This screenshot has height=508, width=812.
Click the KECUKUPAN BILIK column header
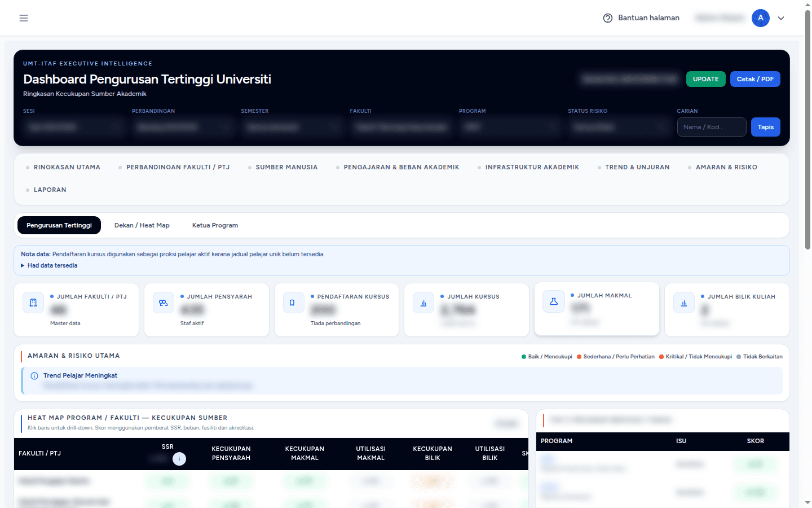(433, 453)
